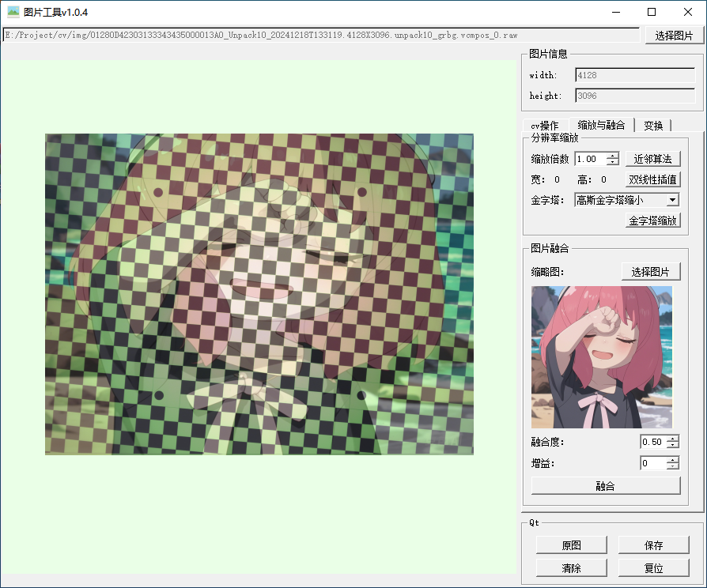This screenshot has width=707, height=588.
Task: Minimize the 图片工具 window
Action: tap(616, 12)
